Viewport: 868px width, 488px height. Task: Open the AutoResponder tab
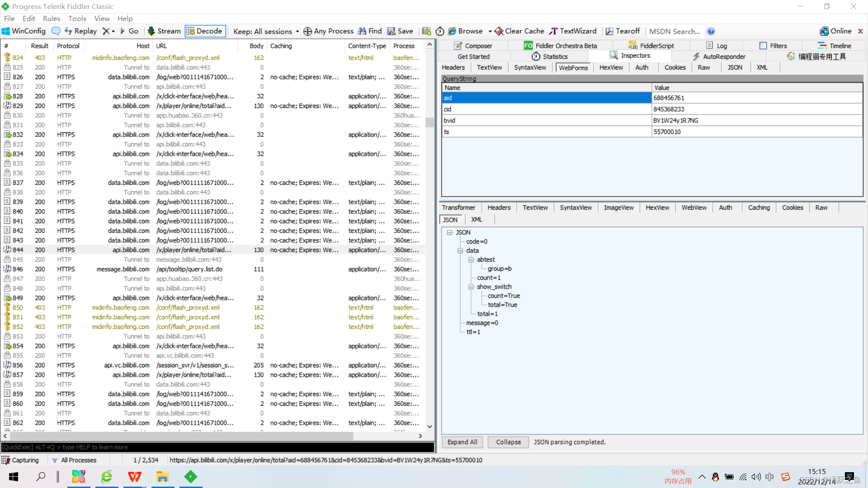coord(718,56)
